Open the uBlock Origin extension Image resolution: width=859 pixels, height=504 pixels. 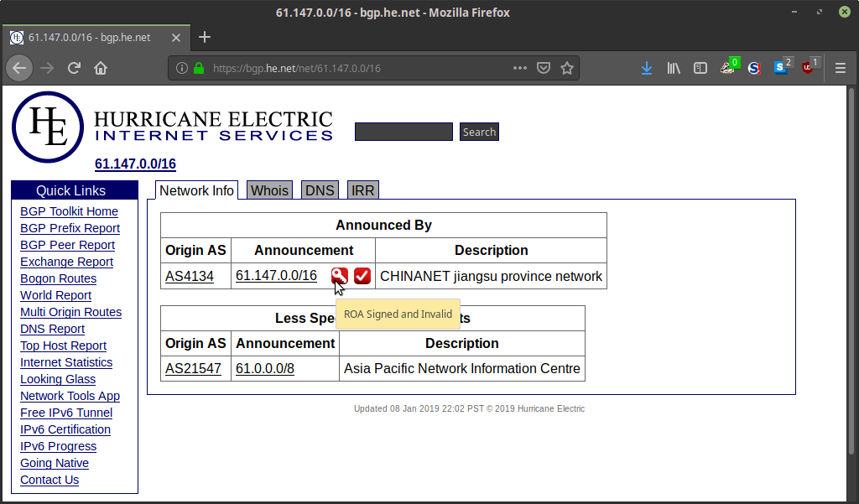click(810, 67)
